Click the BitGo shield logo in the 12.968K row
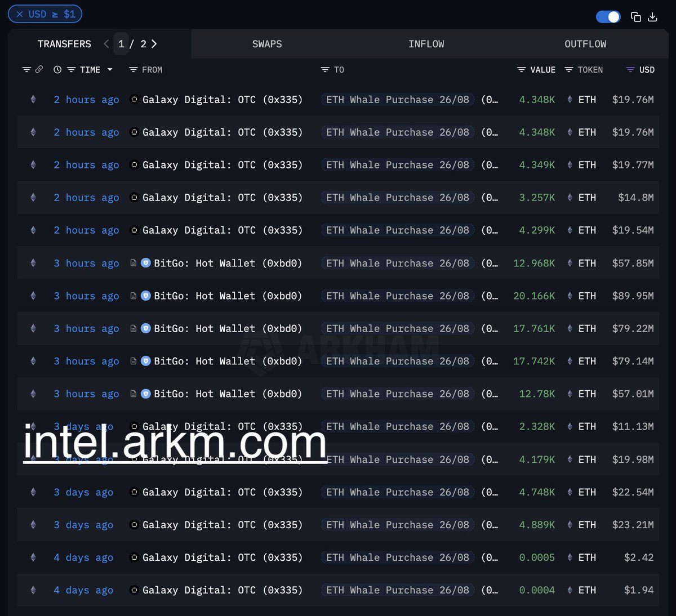This screenshot has width=676, height=616. [146, 263]
